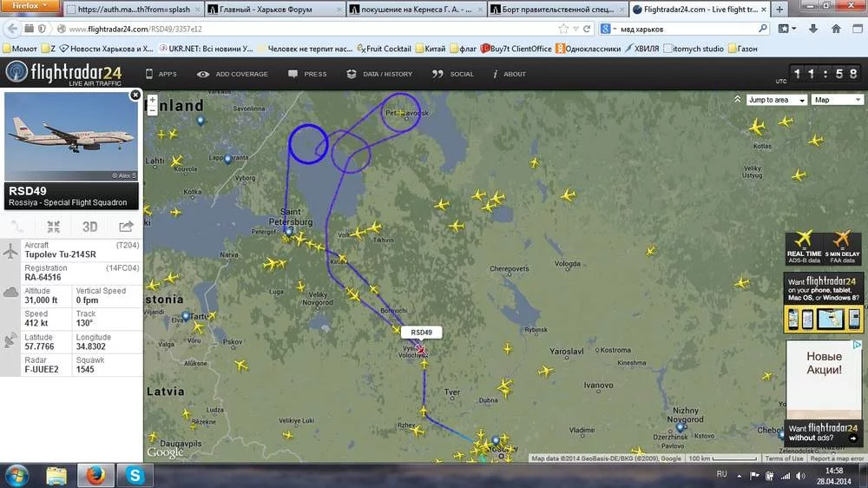Click the aircraft photo thumbnail

click(71, 136)
